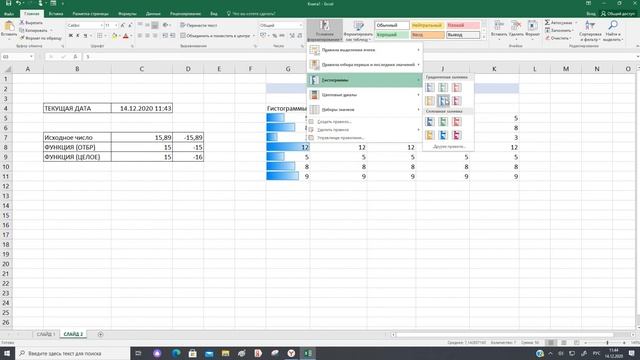Expand Merge and Center options arrow
Image resolution: width=640 pixels, height=360 pixels.
coord(253,36)
